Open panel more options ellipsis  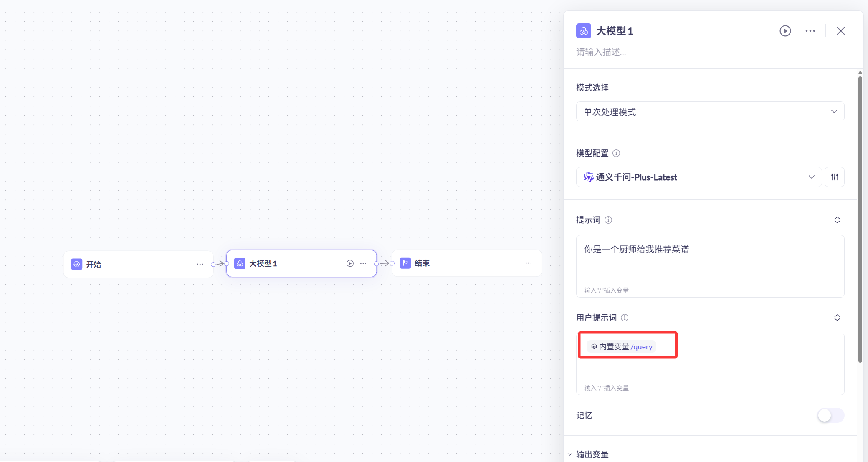(x=810, y=31)
